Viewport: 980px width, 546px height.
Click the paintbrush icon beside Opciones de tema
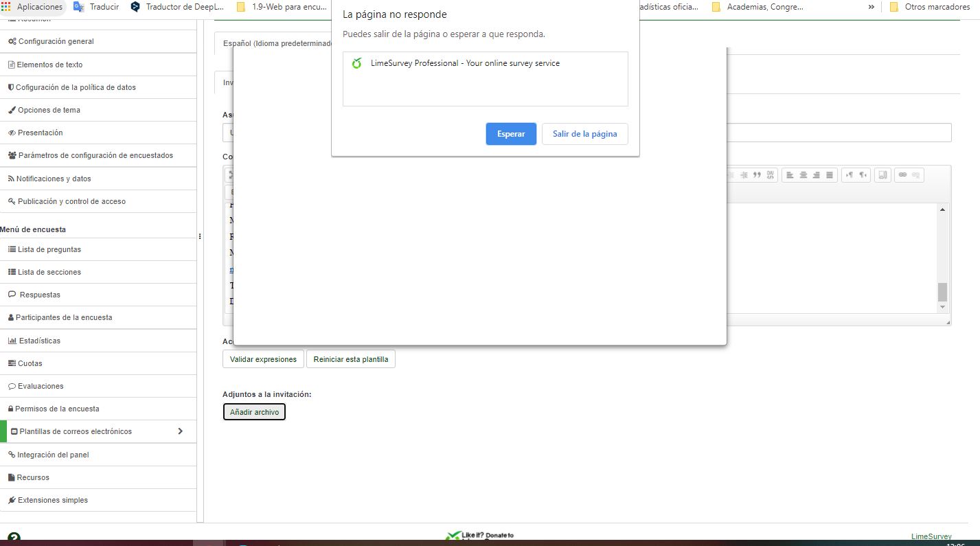click(12, 110)
